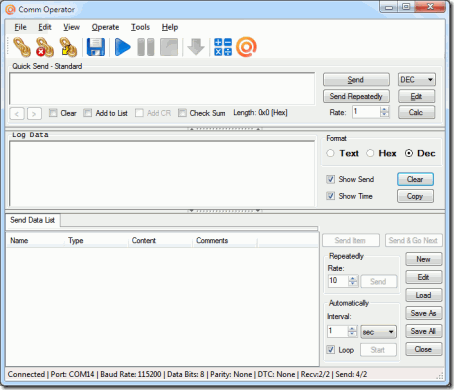Click the connection settings chain icon
This screenshot has width=454, height=390.
click(x=68, y=47)
